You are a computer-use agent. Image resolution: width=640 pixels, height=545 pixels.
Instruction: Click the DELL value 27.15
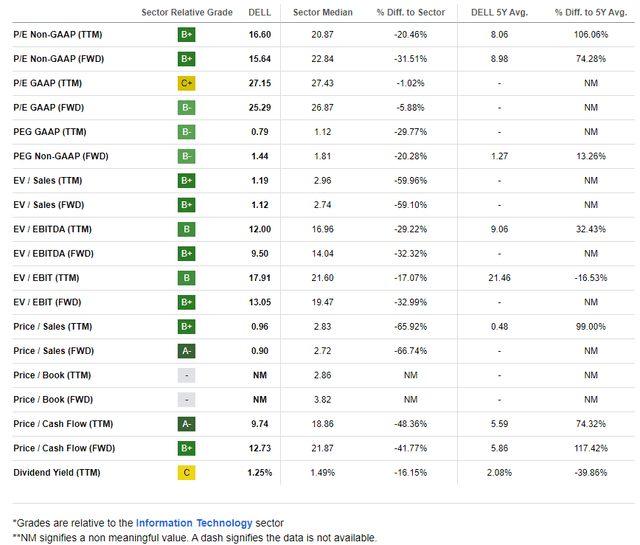(x=260, y=83)
